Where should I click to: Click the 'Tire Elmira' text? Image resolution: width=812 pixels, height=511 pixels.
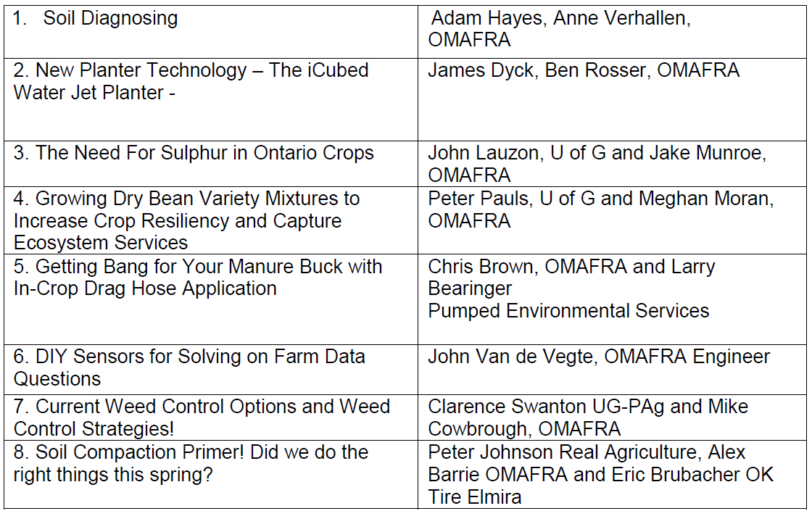475,497
